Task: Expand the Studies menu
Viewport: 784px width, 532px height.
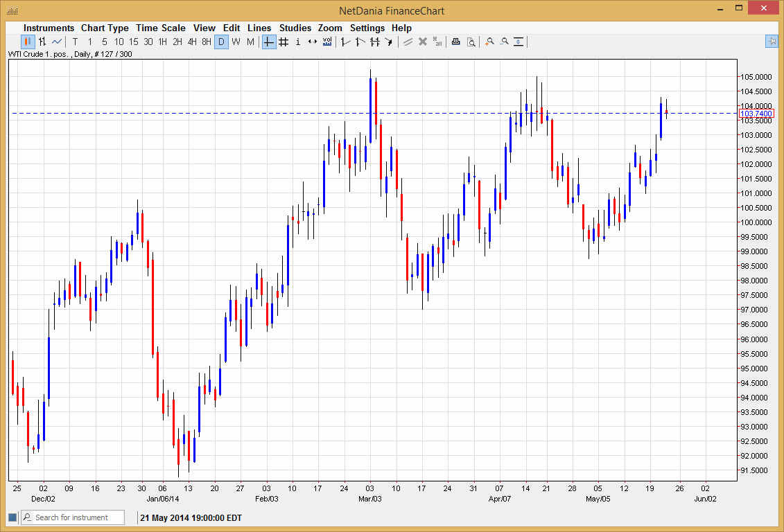Action: coord(295,28)
